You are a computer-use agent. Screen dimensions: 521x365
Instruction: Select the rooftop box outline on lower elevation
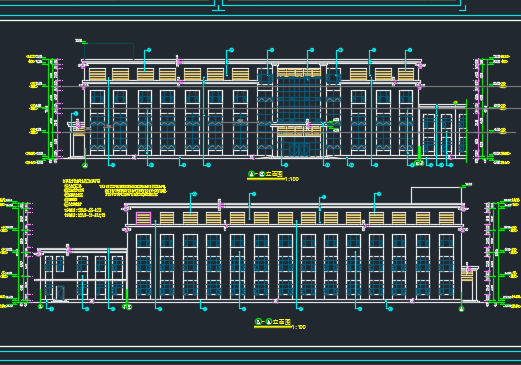436,195
